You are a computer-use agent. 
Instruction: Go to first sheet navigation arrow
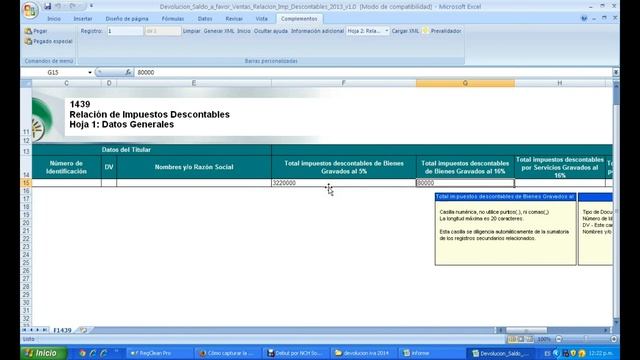[x=24, y=330]
